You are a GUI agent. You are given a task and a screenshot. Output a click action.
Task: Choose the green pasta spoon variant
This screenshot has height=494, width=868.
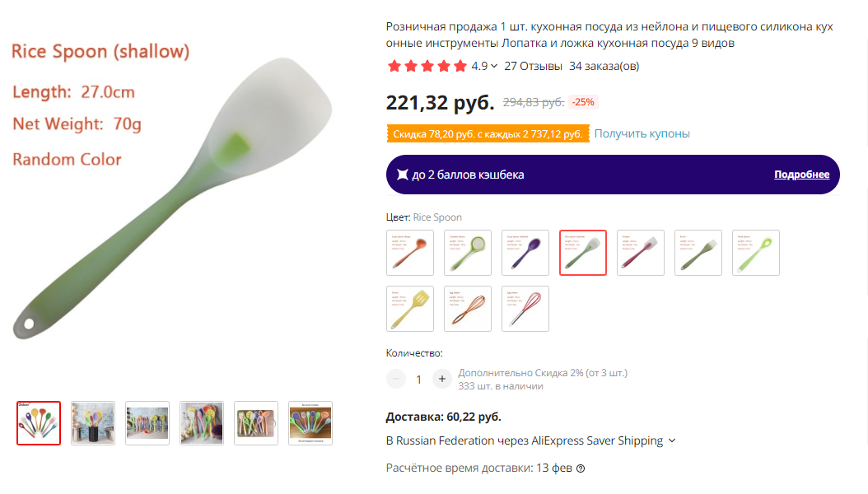click(756, 253)
